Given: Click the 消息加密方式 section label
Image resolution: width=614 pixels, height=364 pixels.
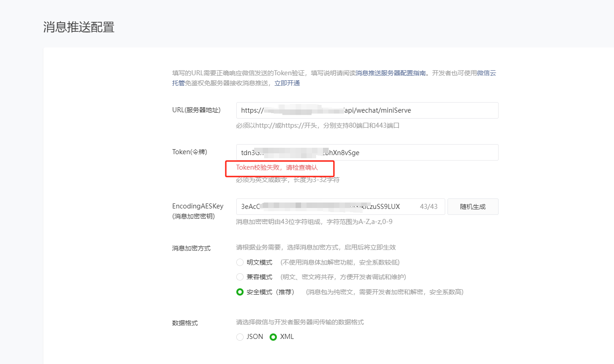Looking at the screenshot, I should coord(191,248).
